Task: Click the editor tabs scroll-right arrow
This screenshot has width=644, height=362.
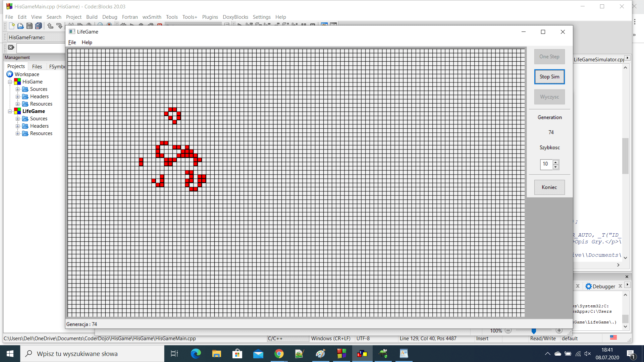Action: pyautogui.click(x=627, y=58)
